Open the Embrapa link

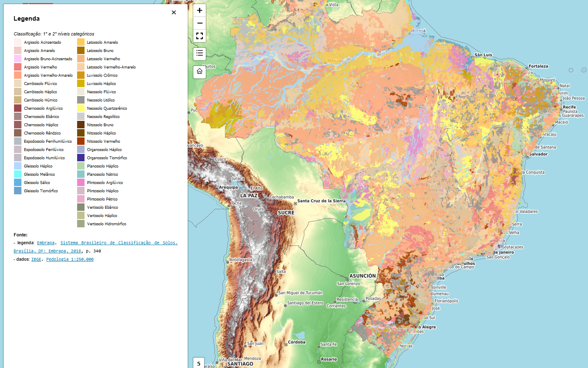45,243
